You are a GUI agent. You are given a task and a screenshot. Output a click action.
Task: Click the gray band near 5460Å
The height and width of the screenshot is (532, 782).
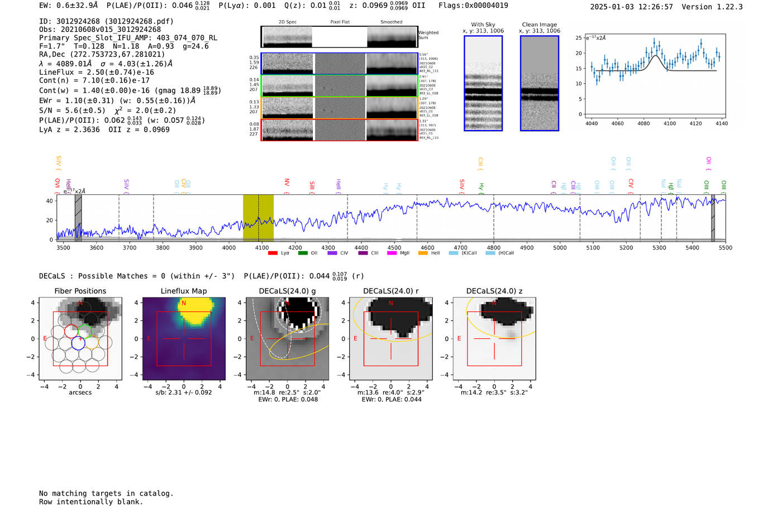713,218
